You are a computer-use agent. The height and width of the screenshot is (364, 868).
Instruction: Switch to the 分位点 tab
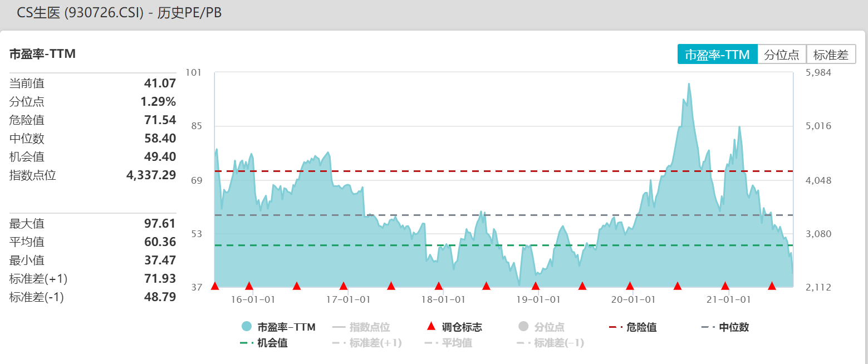(782, 55)
